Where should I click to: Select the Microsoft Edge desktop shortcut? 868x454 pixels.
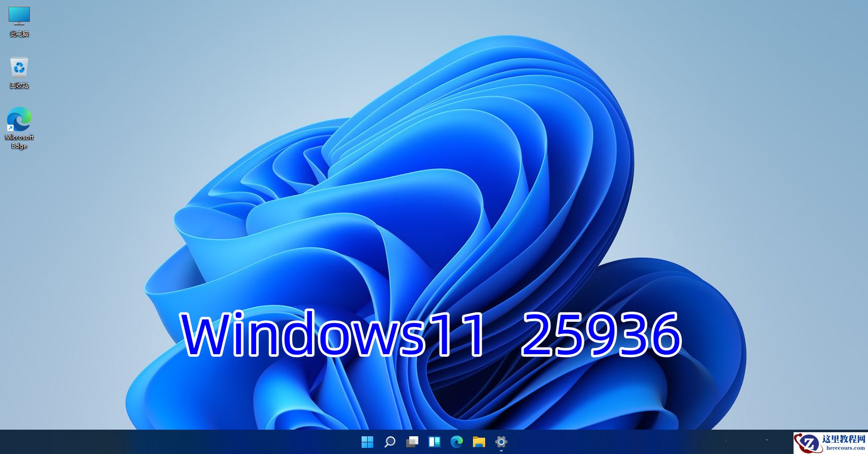(19, 128)
